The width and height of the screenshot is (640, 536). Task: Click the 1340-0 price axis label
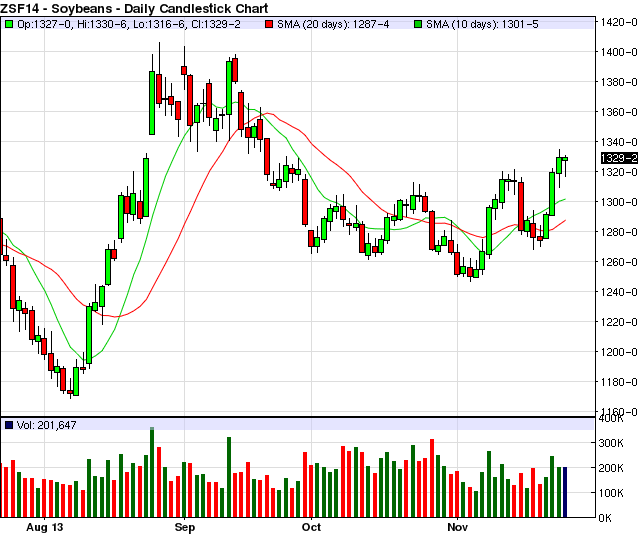click(x=619, y=142)
